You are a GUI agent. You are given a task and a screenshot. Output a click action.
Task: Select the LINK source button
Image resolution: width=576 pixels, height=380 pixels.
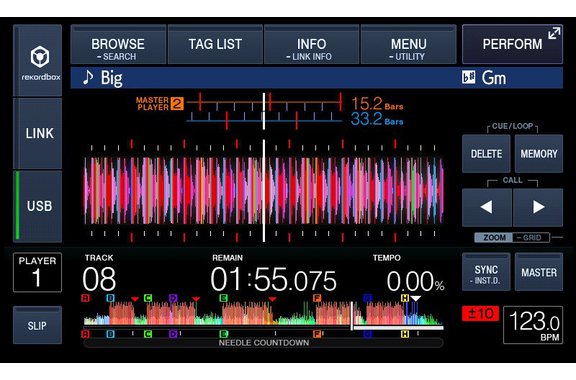pyautogui.click(x=38, y=133)
